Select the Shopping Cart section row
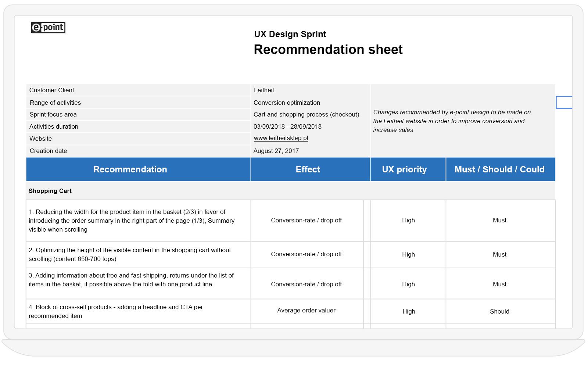This screenshot has width=588, height=365. point(50,191)
